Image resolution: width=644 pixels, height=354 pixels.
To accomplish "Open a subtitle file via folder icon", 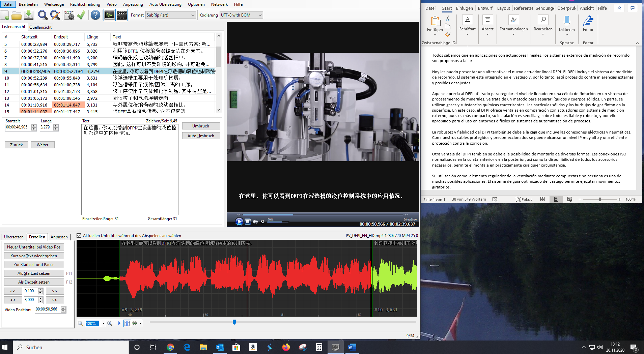I will [17, 15].
